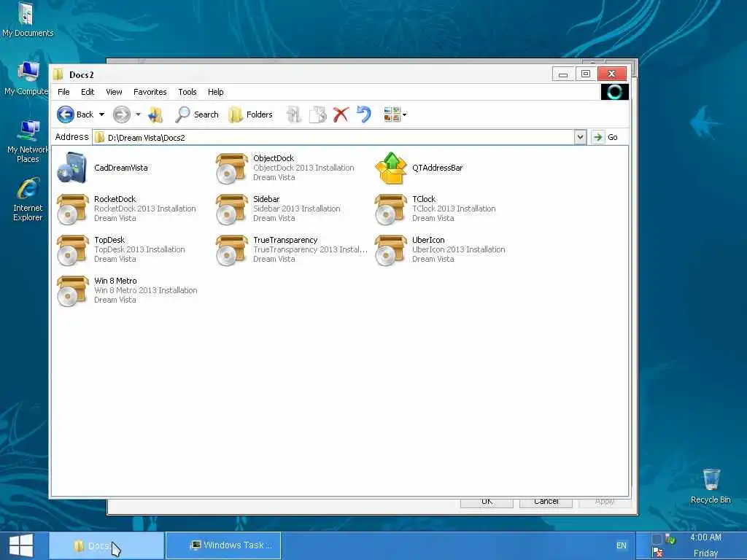Select the CadDreamVista file icon
This screenshot has width=747, height=560.
point(72,168)
